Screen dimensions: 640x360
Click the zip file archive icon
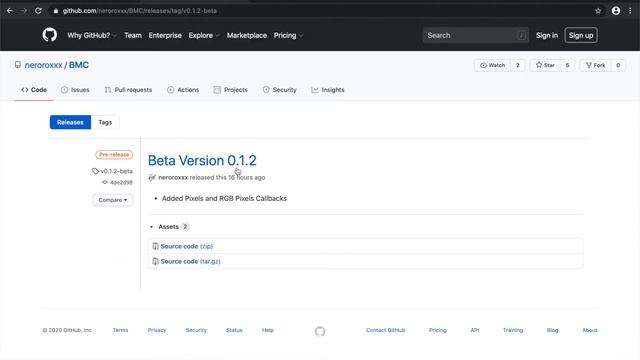coord(155,246)
